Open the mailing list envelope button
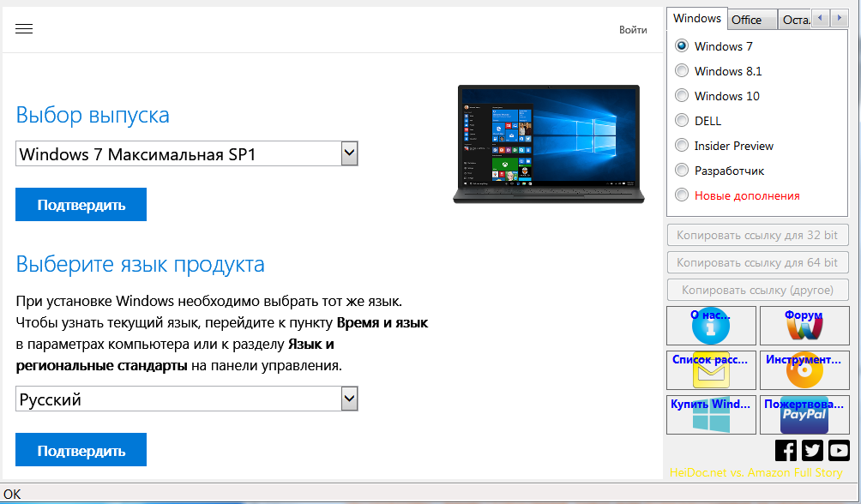The height and width of the screenshot is (504, 861). 711,370
